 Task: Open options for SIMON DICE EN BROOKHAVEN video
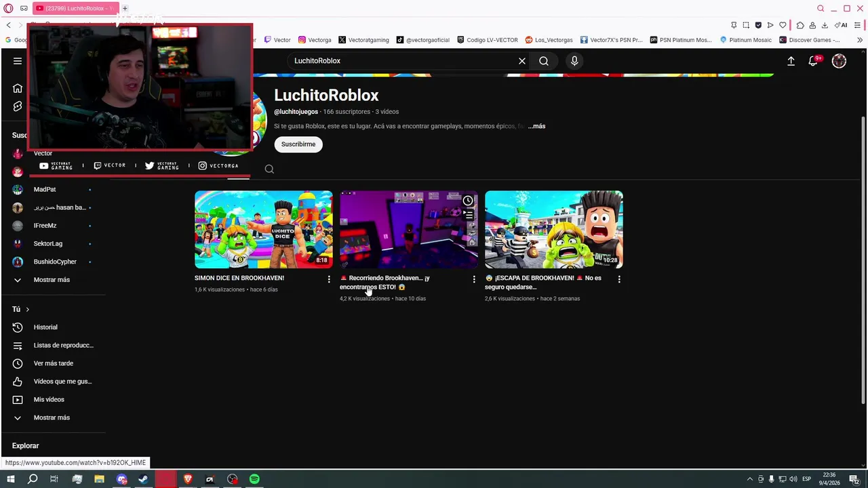point(329,279)
